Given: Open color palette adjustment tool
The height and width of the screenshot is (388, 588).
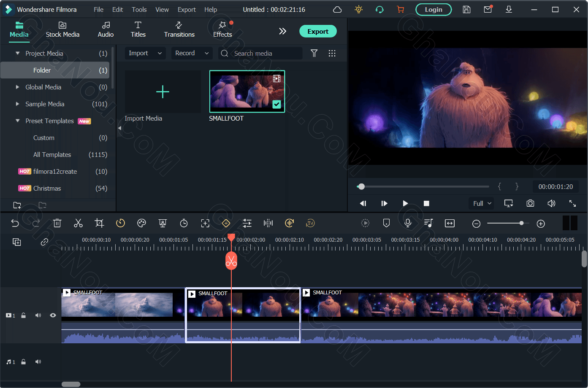Looking at the screenshot, I should tap(141, 223).
